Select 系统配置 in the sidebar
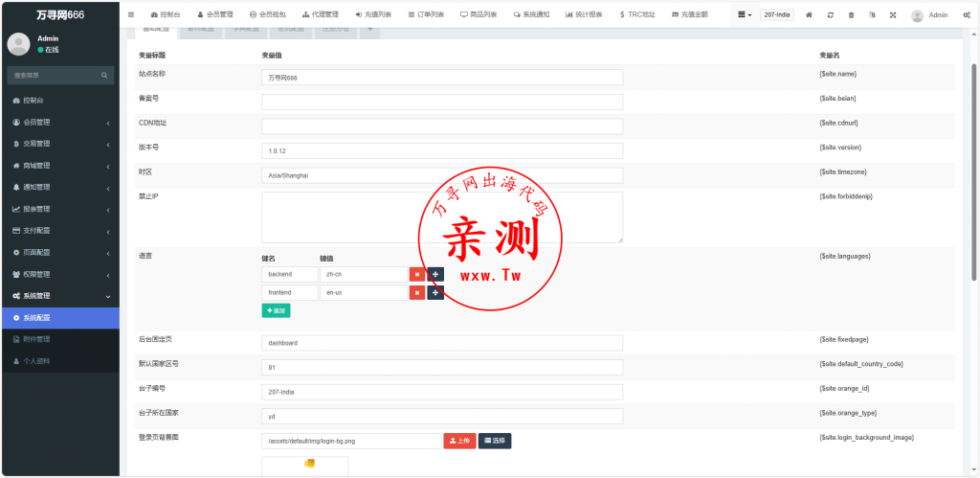The width and height of the screenshot is (980, 478). coord(59,318)
